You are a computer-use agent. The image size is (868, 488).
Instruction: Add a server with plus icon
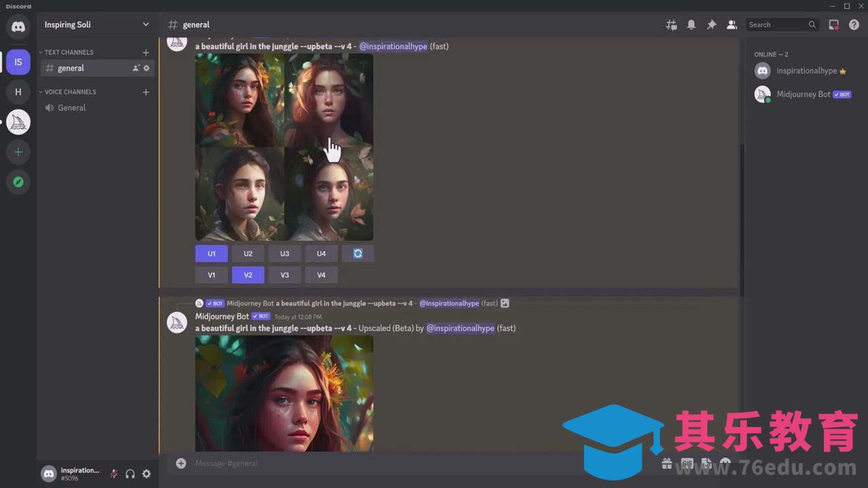[18, 152]
